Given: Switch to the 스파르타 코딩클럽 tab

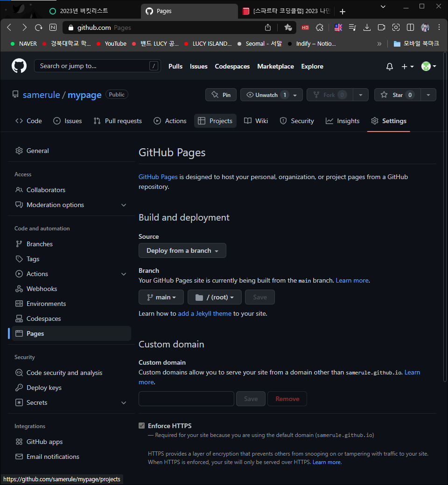Looking at the screenshot, I should coord(287,11).
